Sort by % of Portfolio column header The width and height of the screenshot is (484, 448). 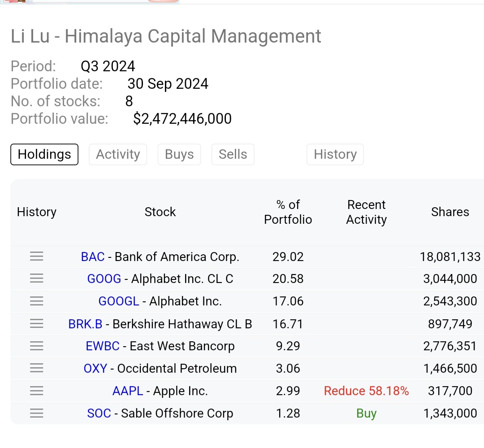coord(288,212)
